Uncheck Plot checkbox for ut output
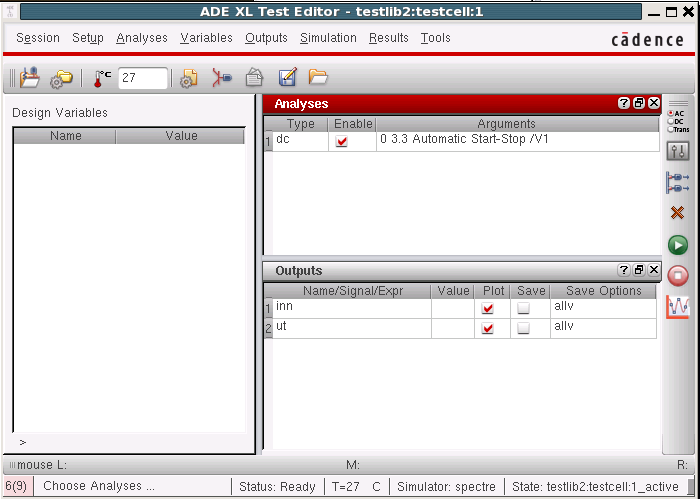Image resolution: width=700 pixels, height=499 pixels. (x=488, y=328)
